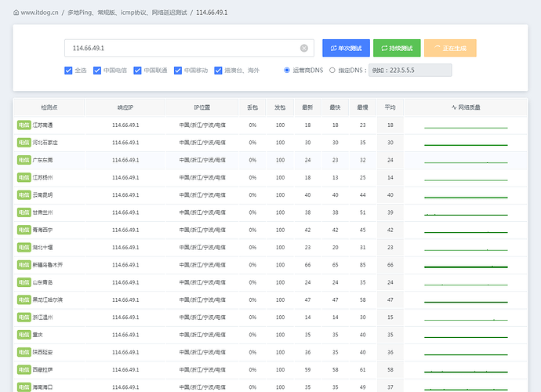Sort by the 最快 column header

point(335,107)
